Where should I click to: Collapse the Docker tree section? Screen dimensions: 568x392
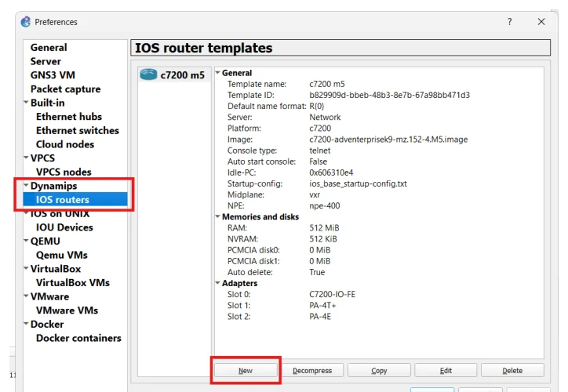[x=26, y=324]
